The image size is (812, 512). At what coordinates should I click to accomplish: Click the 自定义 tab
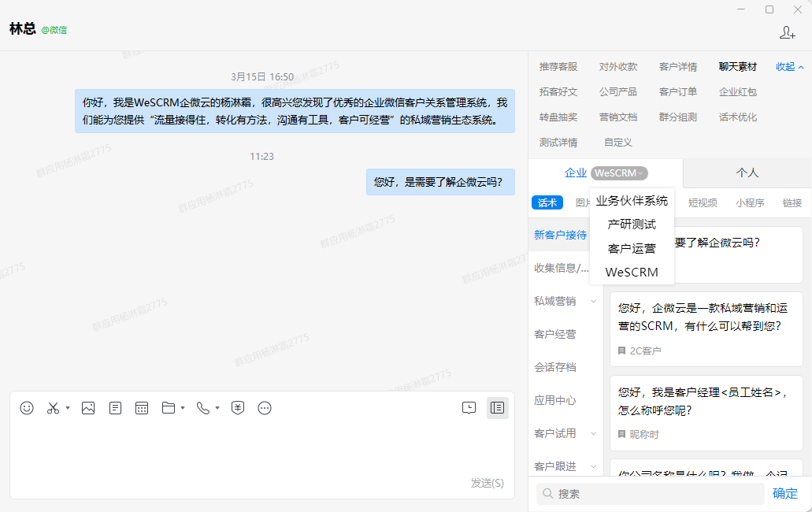tap(618, 143)
